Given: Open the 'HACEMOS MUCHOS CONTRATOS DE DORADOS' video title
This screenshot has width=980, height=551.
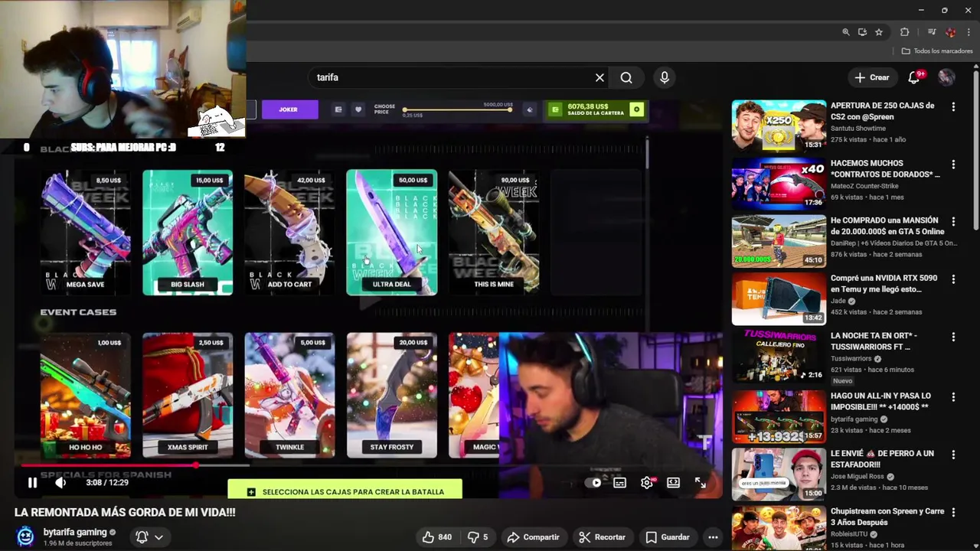Looking at the screenshot, I should pyautogui.click(x=886, y=168).
